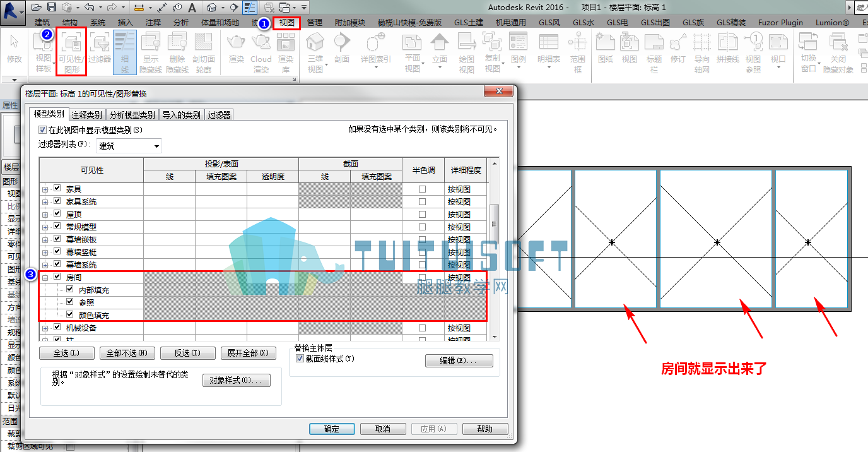This screenshot has width=868, height=452.
Task: Switch to the 注释类别 dialog tab
Action: click(x=86, y=115)
